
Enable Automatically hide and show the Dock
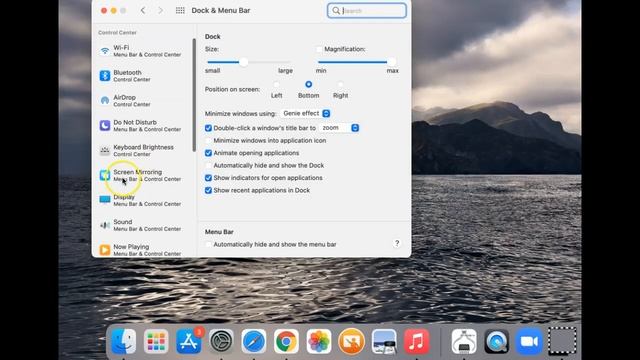tap(208, 165)
